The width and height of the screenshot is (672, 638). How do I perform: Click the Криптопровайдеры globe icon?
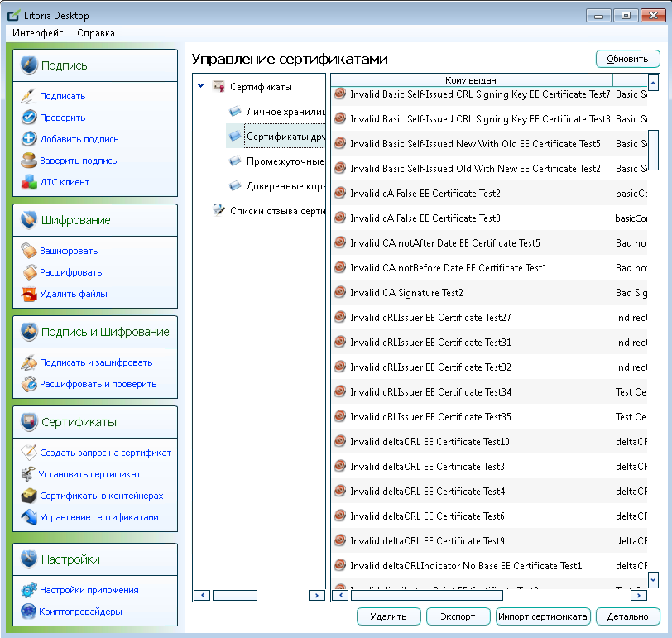(28, 612)
